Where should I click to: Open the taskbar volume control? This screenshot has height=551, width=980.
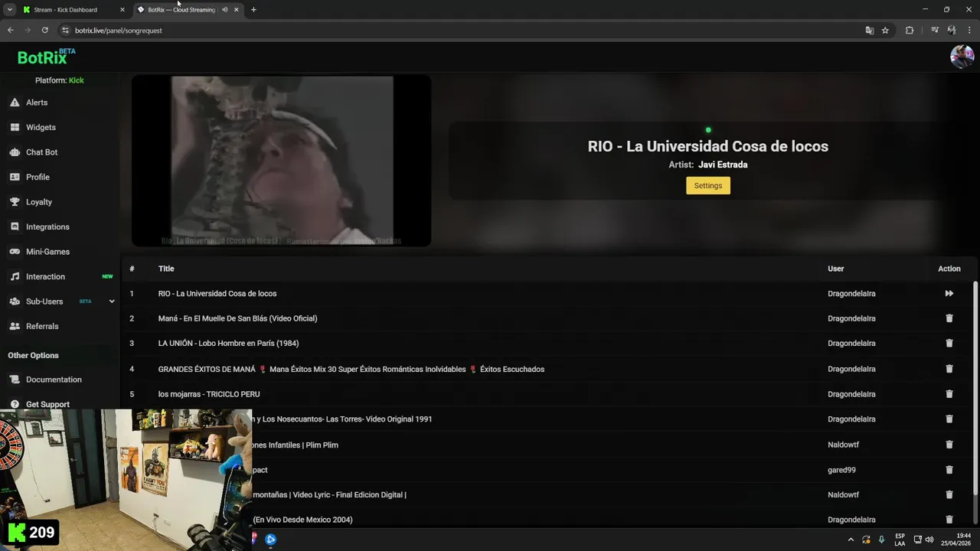[929, 540]
